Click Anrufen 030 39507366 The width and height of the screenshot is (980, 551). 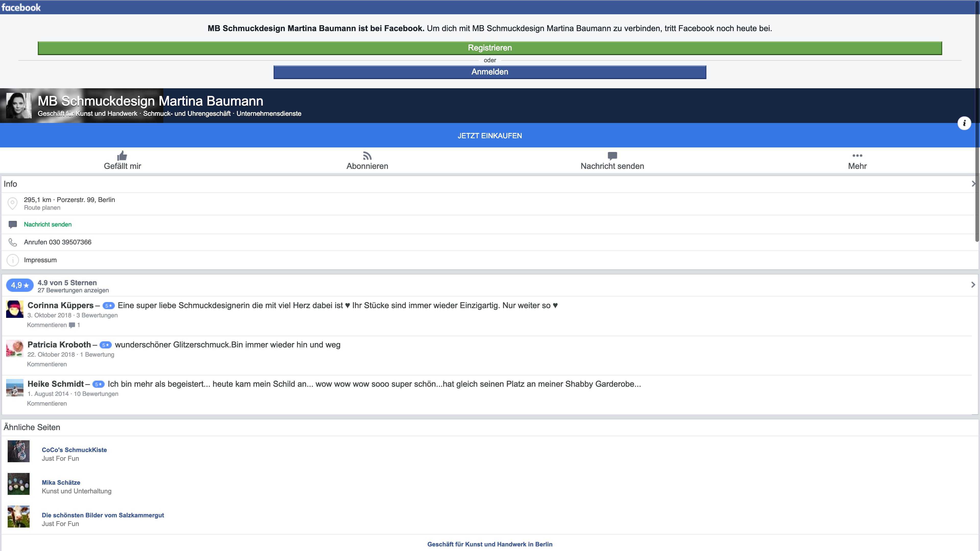pyautogui.click(x=57, y=242)
